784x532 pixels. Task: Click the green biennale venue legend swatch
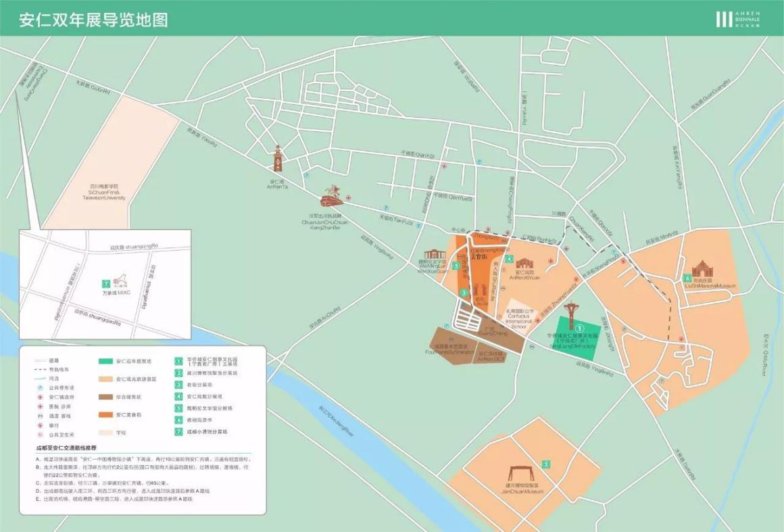pos(104,362)
